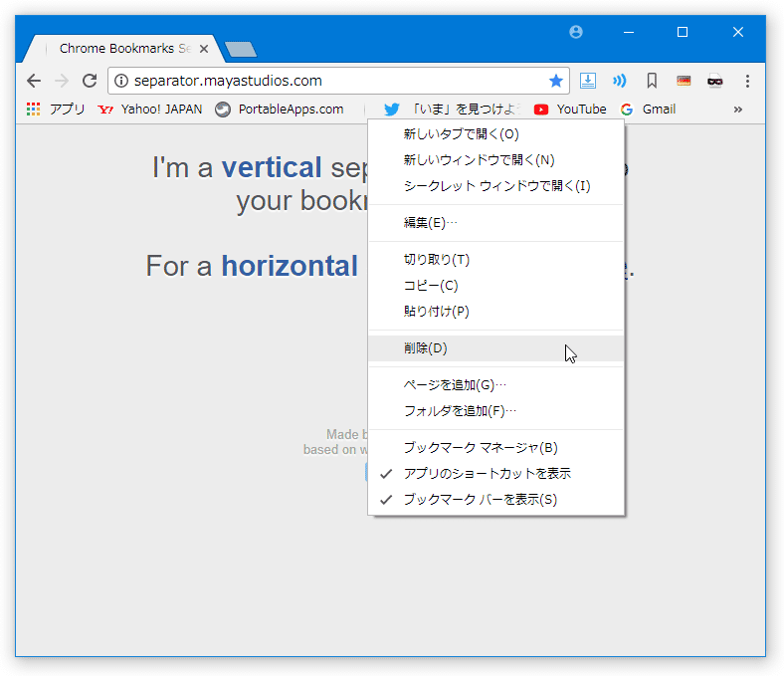
Task: Select 貼り付け(P) menu entry
Action: 496,312
